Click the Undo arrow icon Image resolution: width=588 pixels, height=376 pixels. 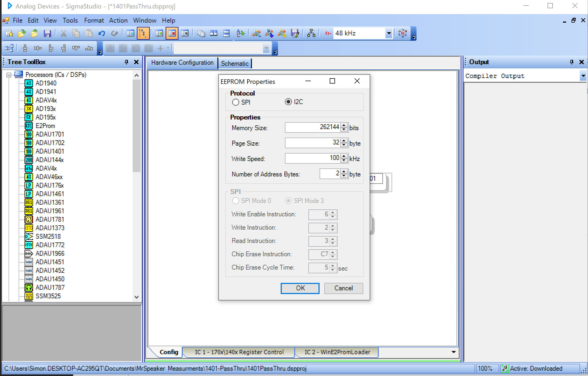pyautogui.click(x=102, y=33)
